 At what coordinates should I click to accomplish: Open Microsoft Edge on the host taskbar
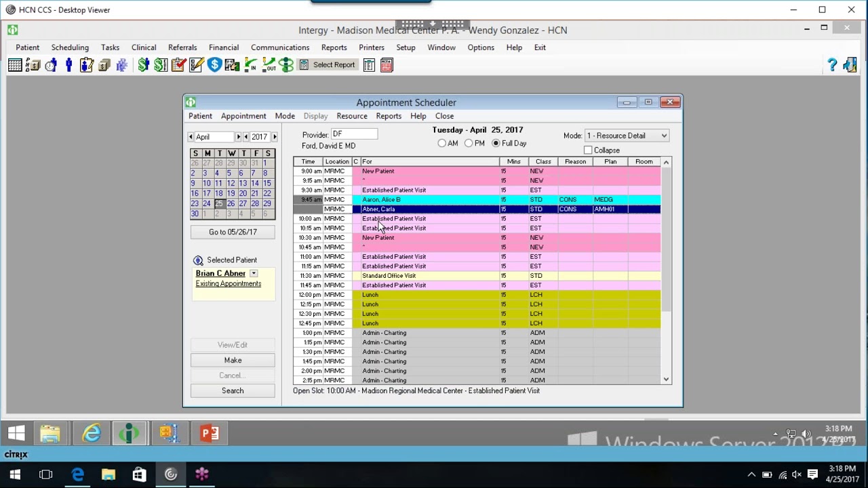(77, 474)
